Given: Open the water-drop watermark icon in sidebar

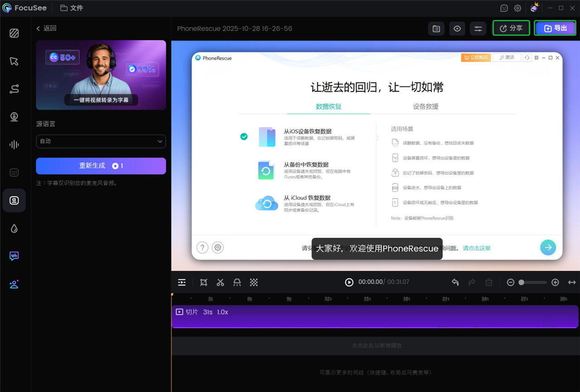Looking at the screenshot, I should coord(14,228).
